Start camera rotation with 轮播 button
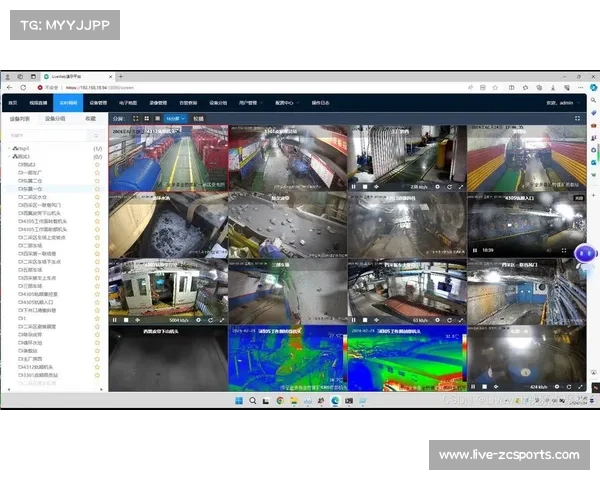This screenshot has width=600, height=480. tap(198, 119)
